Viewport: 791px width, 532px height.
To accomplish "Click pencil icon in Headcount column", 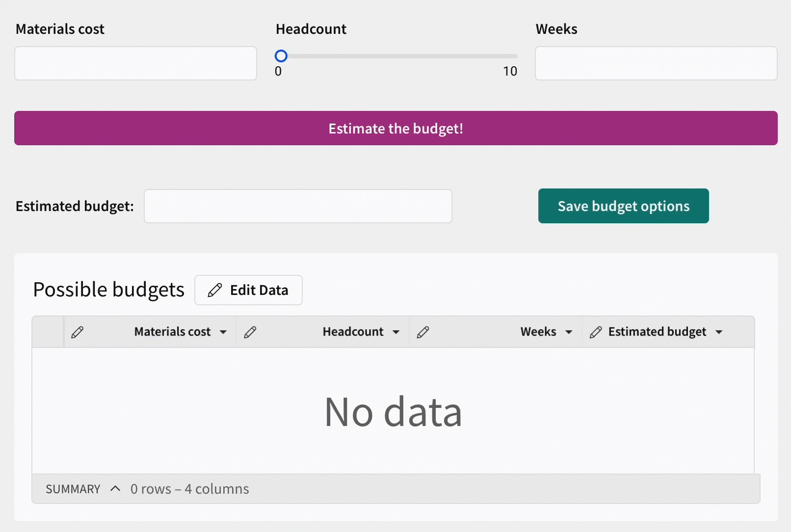I will [250, 332].
